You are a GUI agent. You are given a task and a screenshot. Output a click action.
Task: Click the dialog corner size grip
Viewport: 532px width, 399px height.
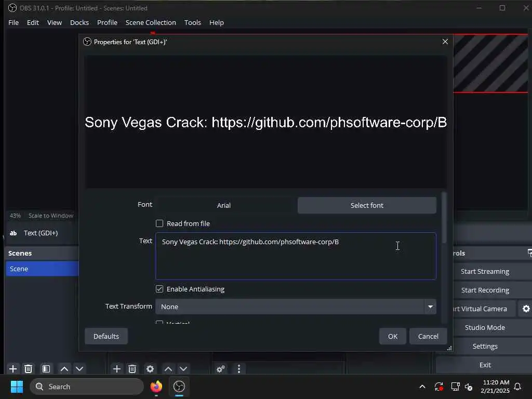pos(449,348)
